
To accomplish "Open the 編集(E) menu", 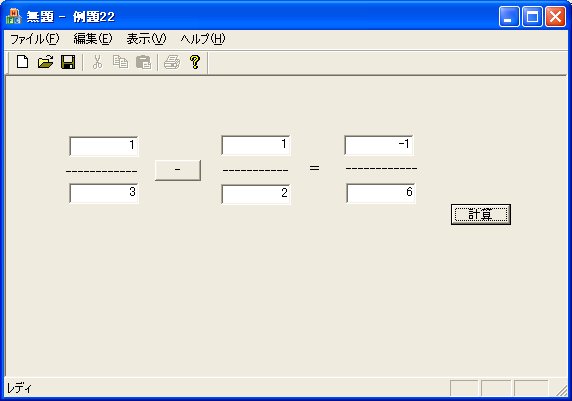I will [93, 39].
